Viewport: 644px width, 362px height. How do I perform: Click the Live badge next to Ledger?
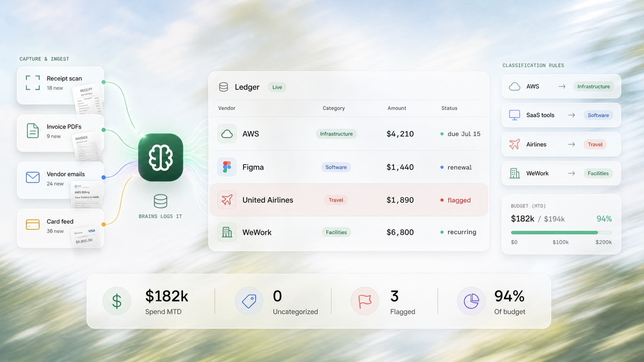click(x=277, y=87)
